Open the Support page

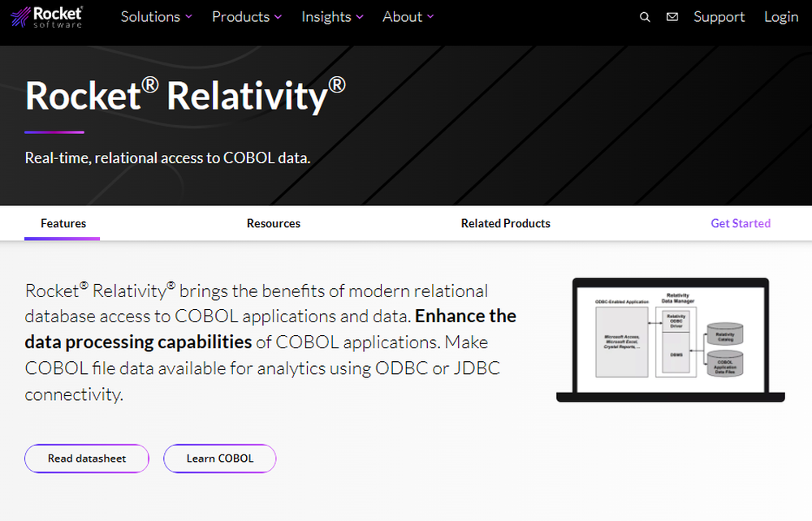click(719, 16)
